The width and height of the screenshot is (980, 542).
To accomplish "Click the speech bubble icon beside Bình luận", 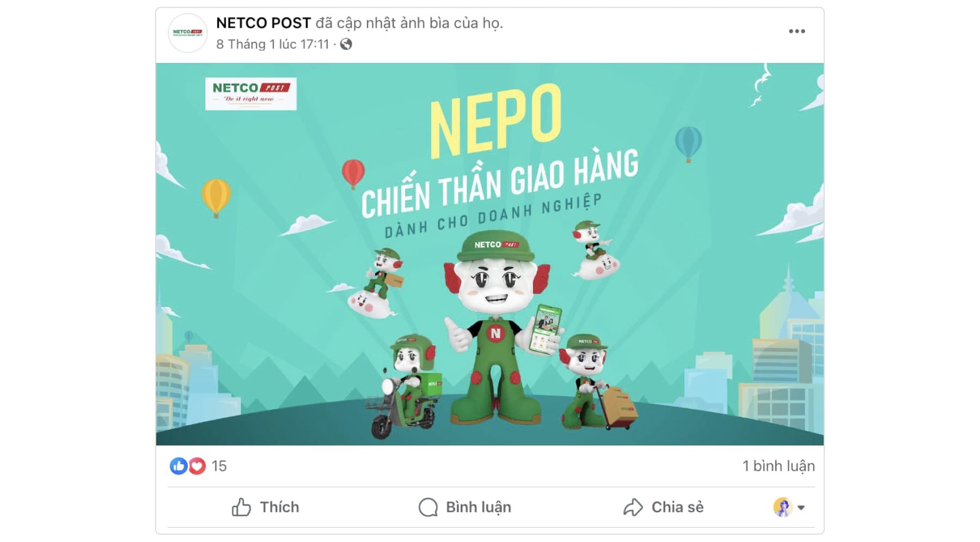I will coord(428,507).
